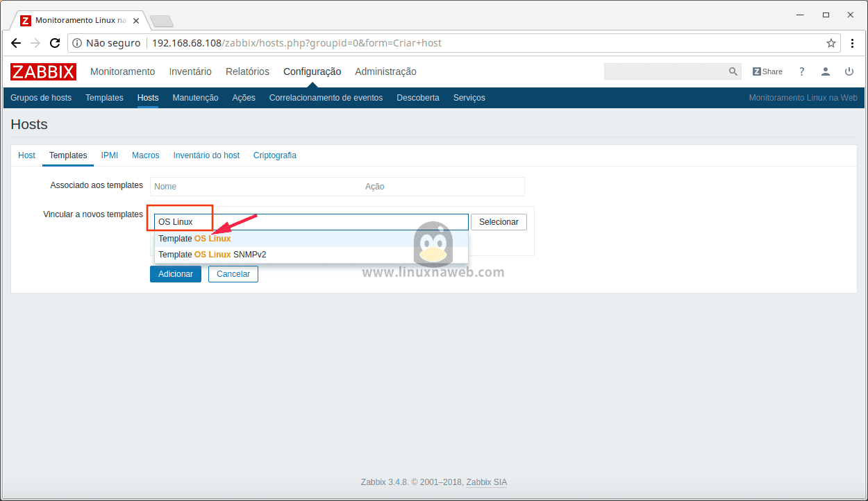The image size is (868, 501).
Task: Switch to the Macros tab
Action: point(146,155)
